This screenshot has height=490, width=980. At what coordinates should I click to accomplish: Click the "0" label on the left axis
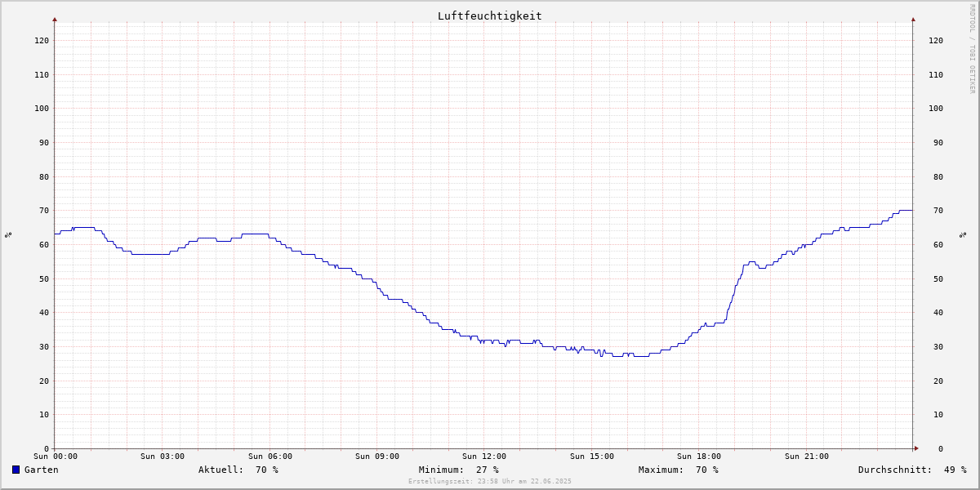click(x=47, y=448)
